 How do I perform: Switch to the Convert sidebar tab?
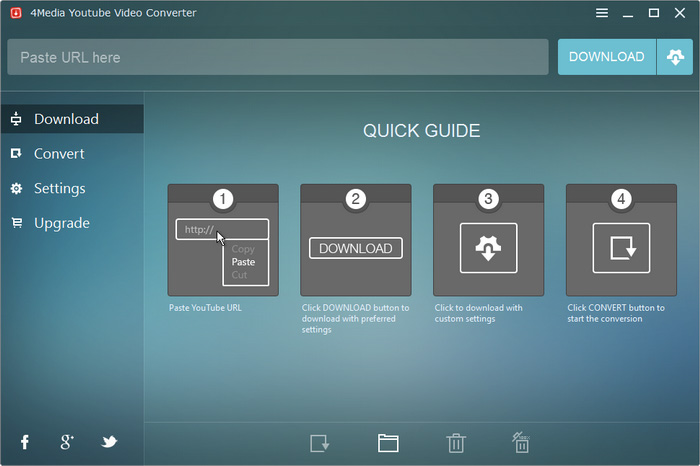[72, 154]
